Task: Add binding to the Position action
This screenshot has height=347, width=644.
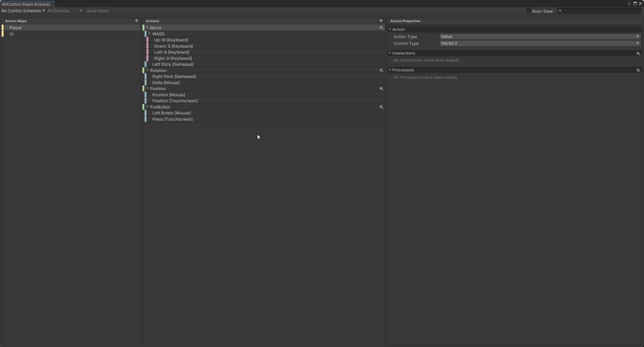Action: coord(381,88)
